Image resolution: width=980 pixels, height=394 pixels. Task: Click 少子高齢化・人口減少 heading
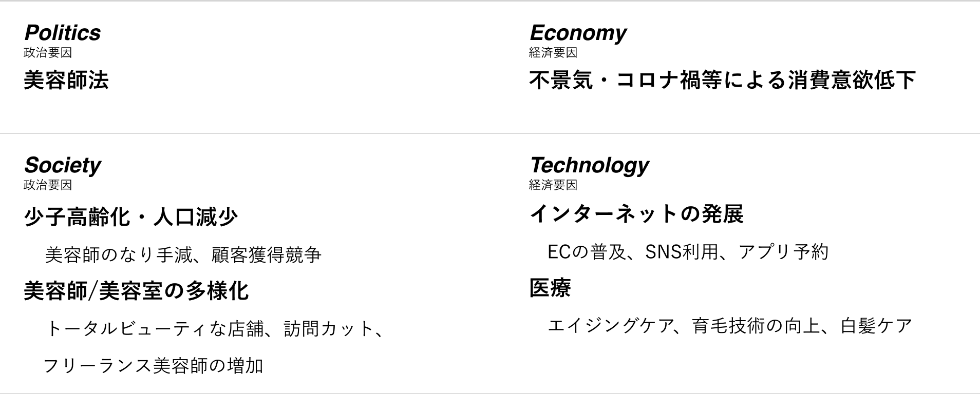[131, 216]
